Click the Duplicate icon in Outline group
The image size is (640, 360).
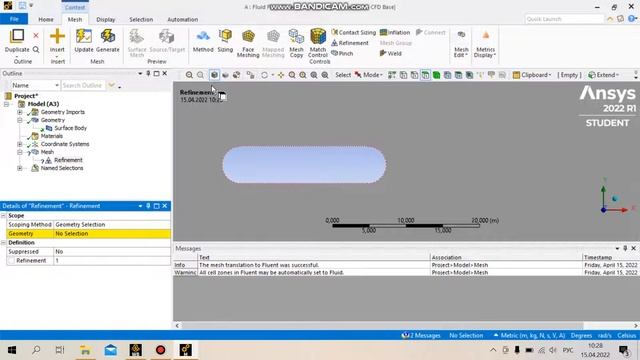17,40
